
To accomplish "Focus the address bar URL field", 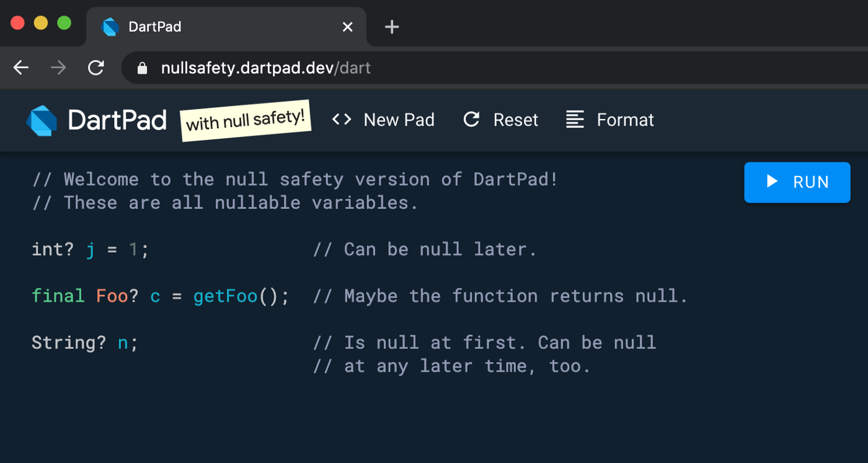I will (x=495, y=68).
